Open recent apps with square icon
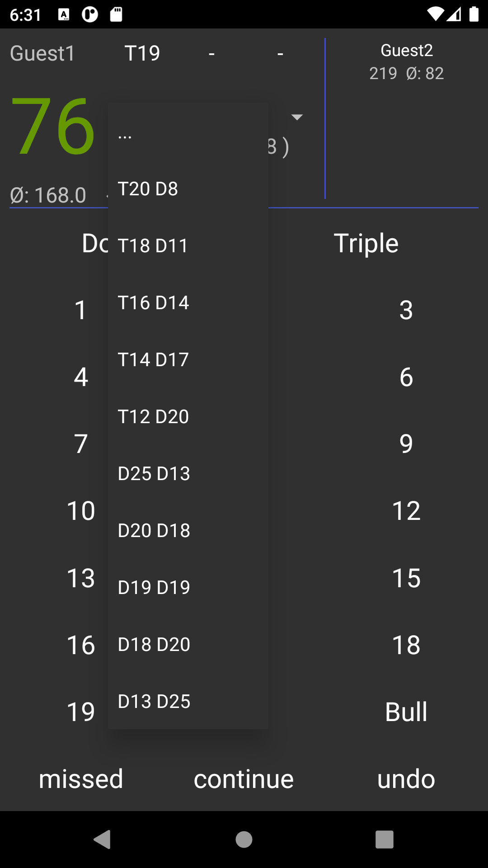 point(384,840)
